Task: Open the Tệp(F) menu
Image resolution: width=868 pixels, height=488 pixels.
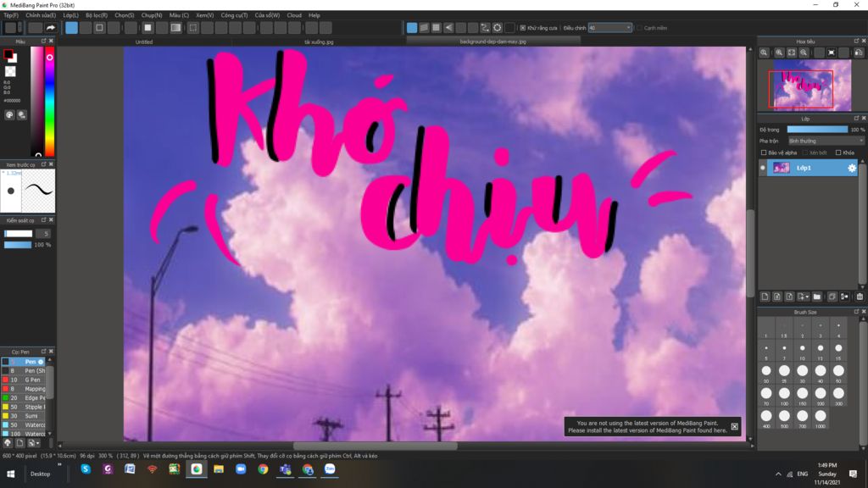Action: [x=10, y=15]
